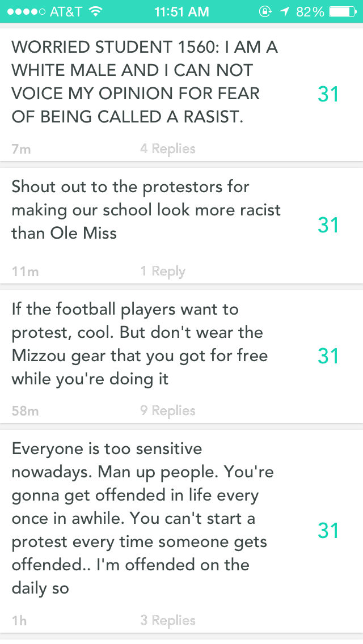The width and height of the screenshot is (363, 644).
Task: Tap the 11m timestamp
Action: pos(25,272)
